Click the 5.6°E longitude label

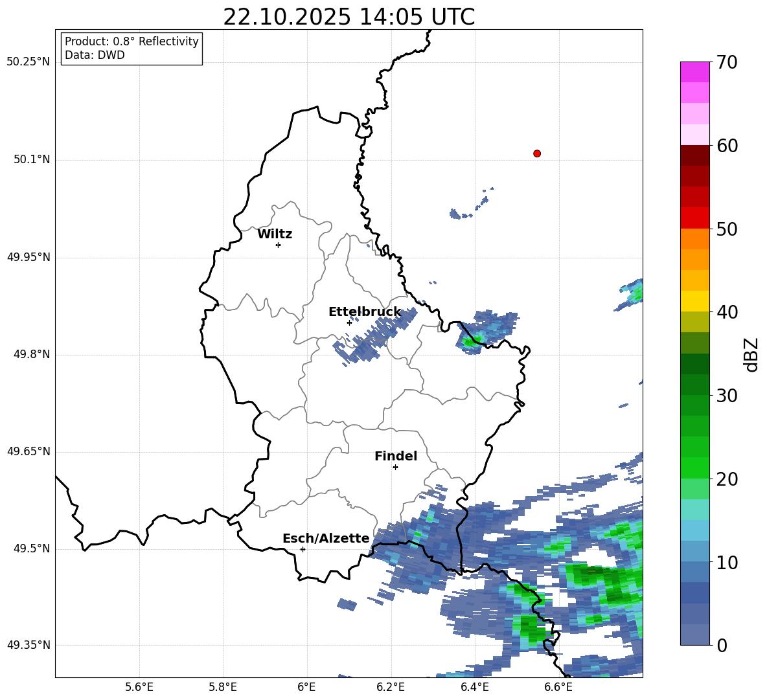click(x=139, y=687)
